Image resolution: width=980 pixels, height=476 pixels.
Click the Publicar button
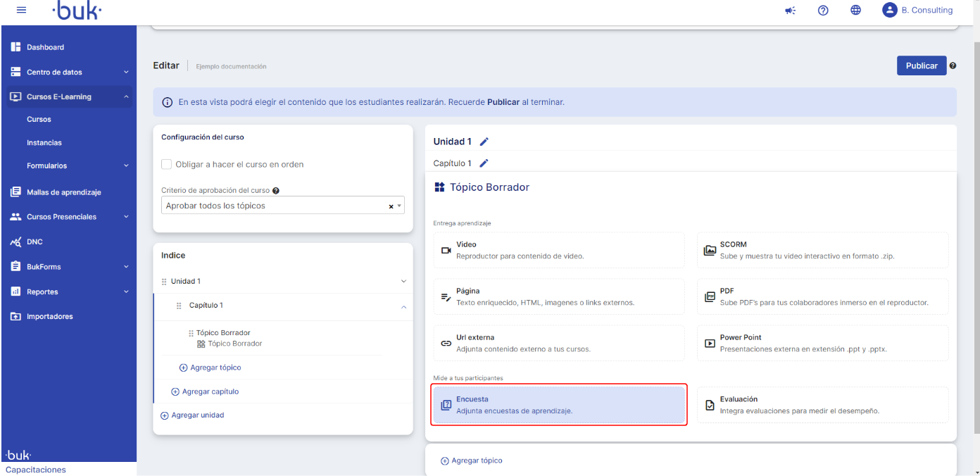point(921,65)
